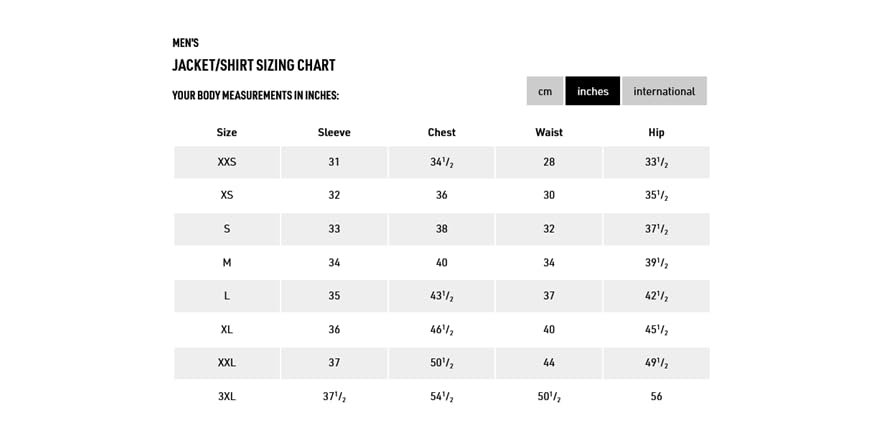Click the 3XL hip value 56
Screen dimensions: 882x441
coord(656,396)
